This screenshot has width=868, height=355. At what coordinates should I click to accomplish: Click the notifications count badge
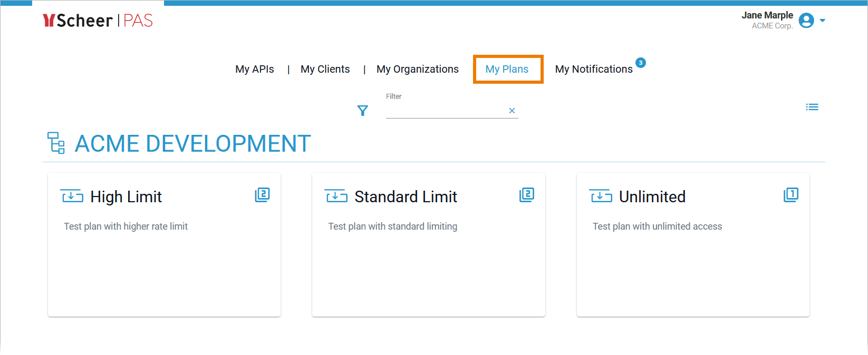[640, 63]
